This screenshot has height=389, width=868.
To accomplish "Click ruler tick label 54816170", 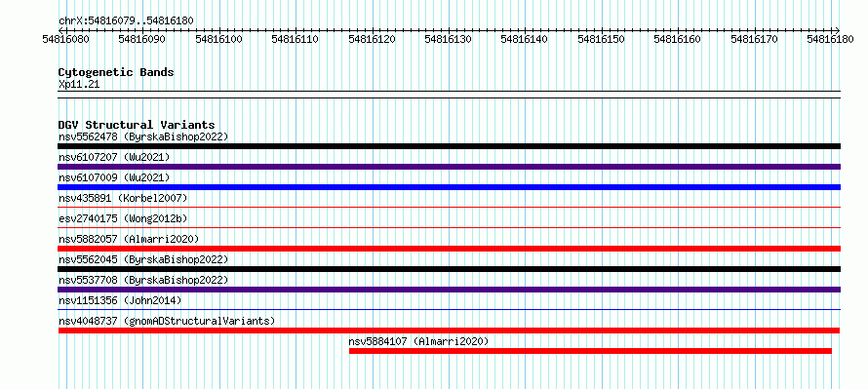I will click(755, 39).
